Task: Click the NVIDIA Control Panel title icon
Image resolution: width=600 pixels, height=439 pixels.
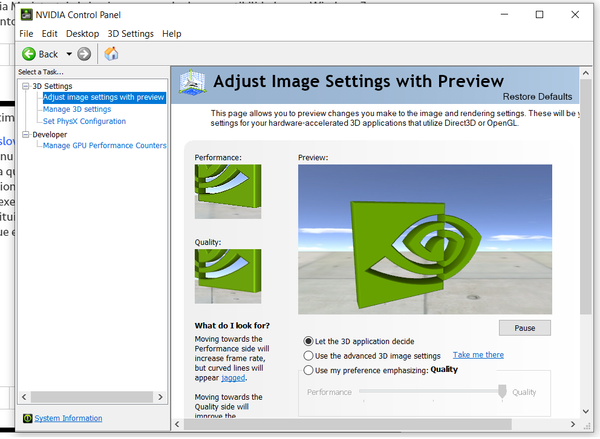Action: click(x=26, y=15)
